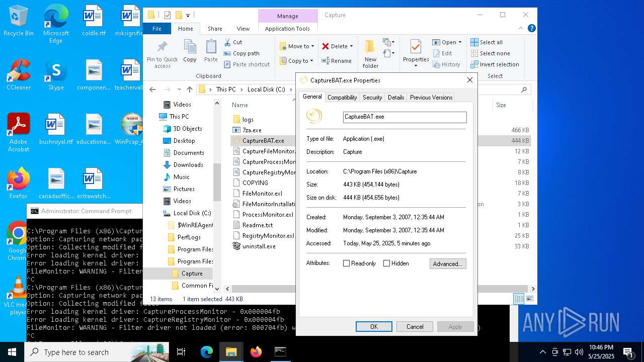
Task: Switch to Share ribbon tab
Action: pyautogui.click(x=215, y=29)
